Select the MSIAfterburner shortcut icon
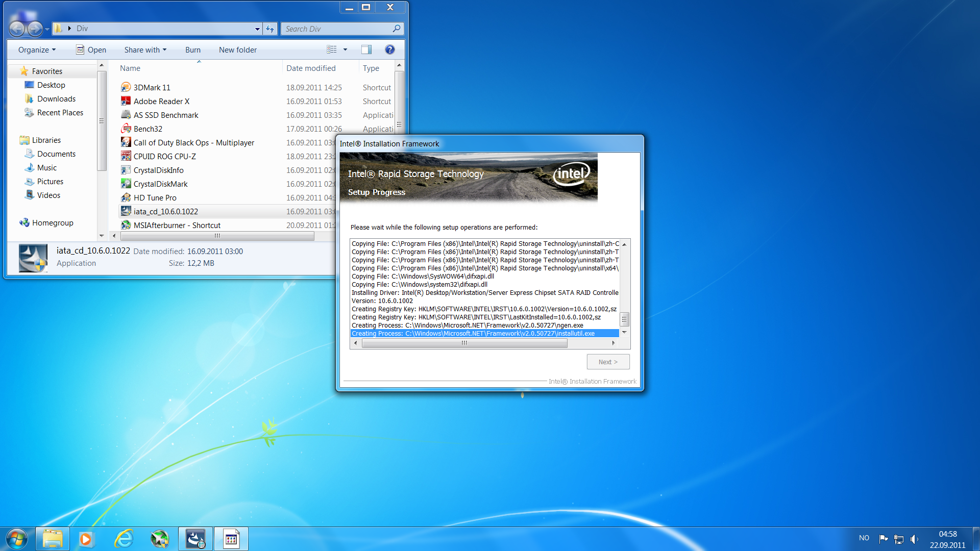This screenshot has width=980, height=551. click(126, 225)
